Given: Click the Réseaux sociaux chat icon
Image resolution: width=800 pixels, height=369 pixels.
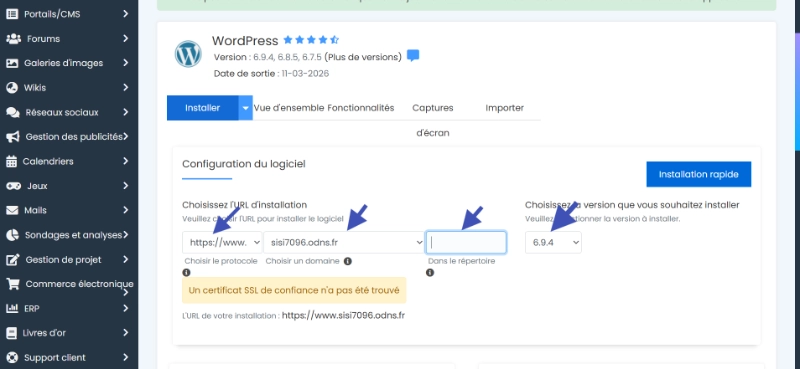Looking at the screenshot, I should tap(13, 112).
